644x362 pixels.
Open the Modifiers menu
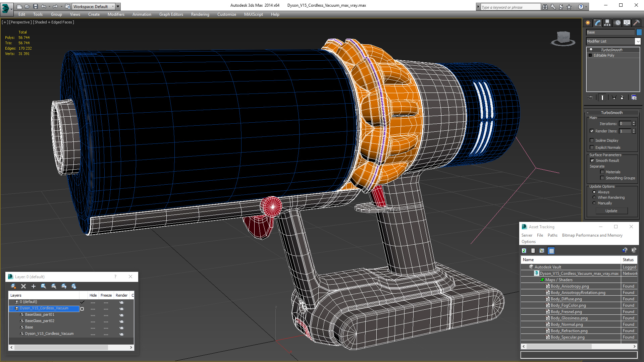point(116,14)
